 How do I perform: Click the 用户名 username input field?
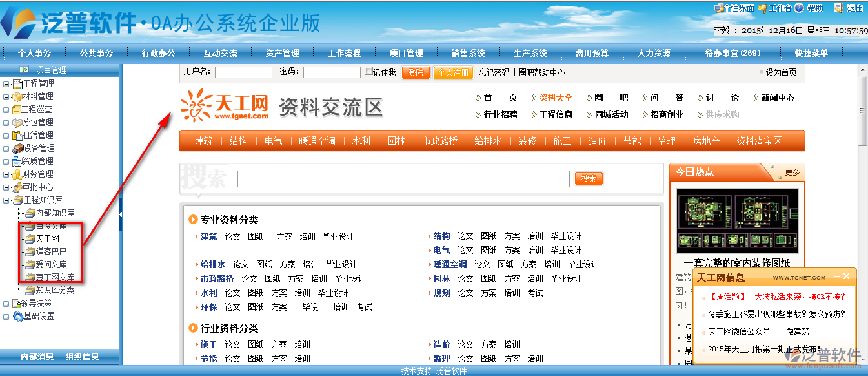[243, 72]
